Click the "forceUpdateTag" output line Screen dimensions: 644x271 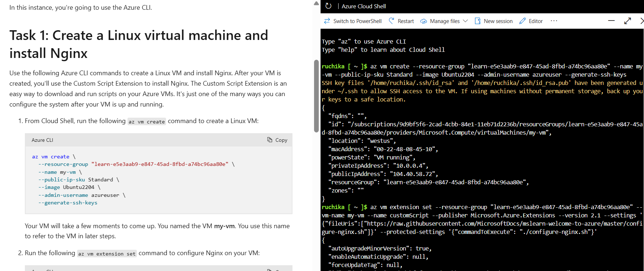(365, 265)
